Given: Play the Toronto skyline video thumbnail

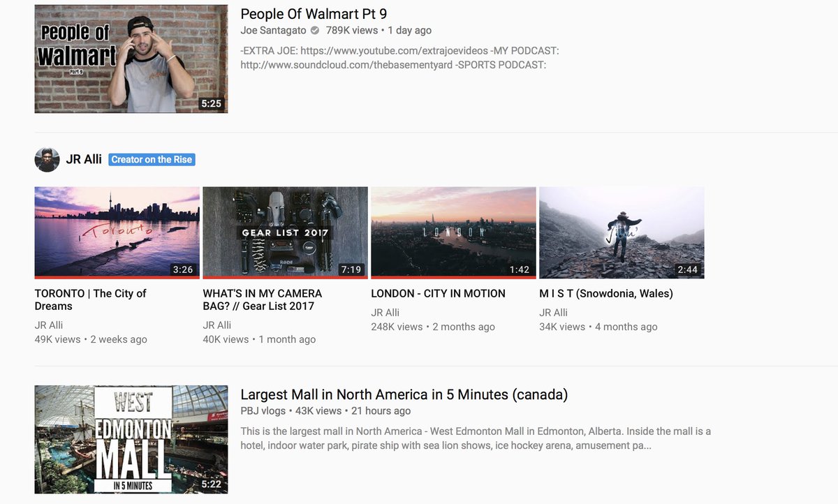Looking at the screenshot, I should (117, 232).
